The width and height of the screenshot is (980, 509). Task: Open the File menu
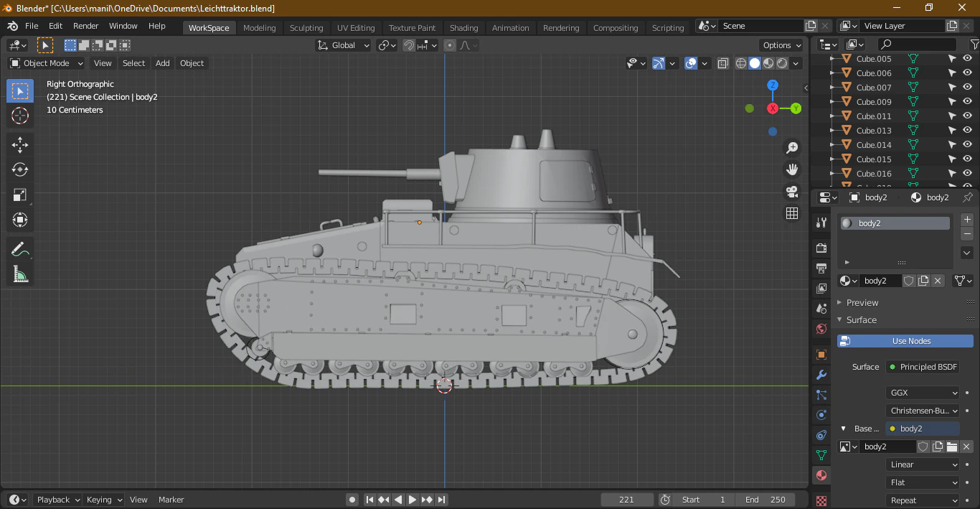tap(32, 26)
